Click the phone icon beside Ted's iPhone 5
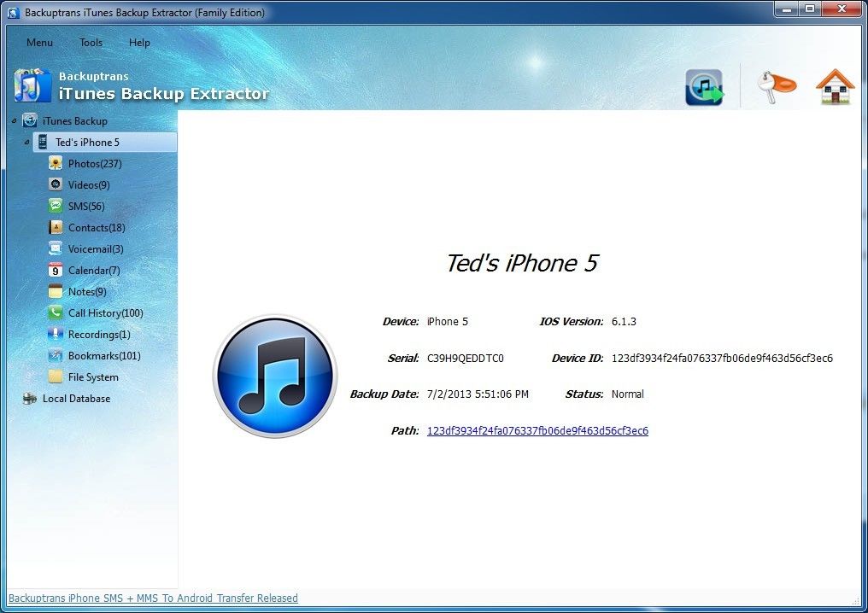The image size is (868, 613). tap(43, 143)
